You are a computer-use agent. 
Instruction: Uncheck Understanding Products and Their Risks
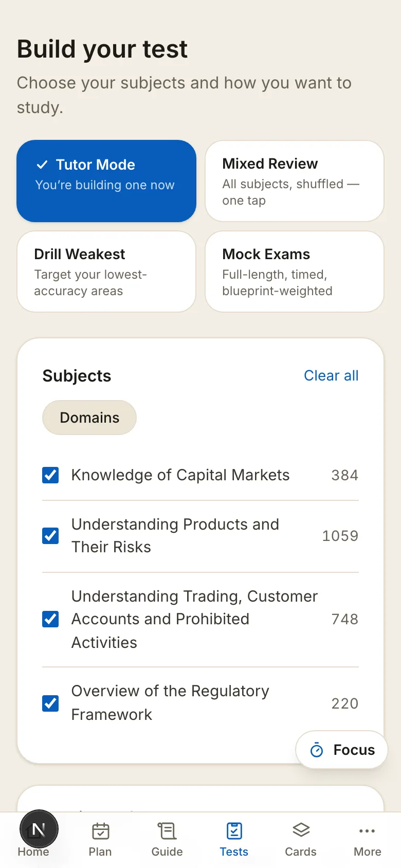point(50,536)
